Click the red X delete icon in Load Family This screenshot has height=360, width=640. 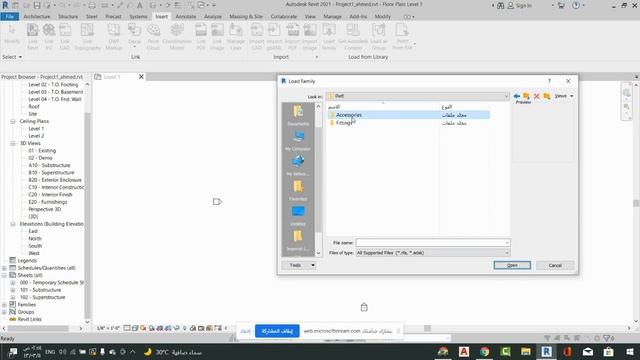coord(537,96)
